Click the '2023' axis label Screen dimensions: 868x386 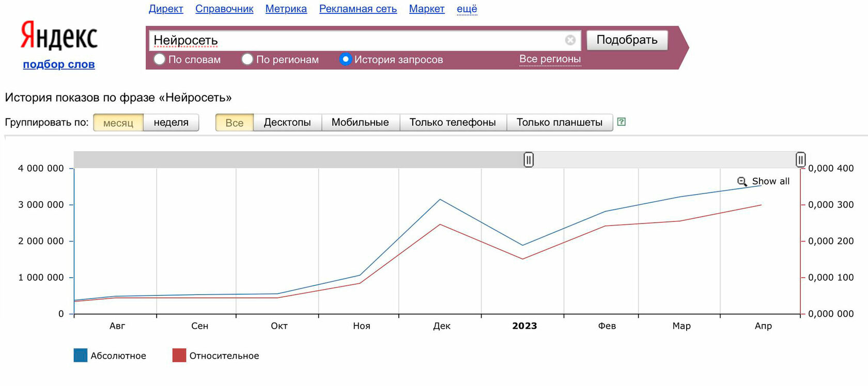pyautogui.click(x=524, y=326)
